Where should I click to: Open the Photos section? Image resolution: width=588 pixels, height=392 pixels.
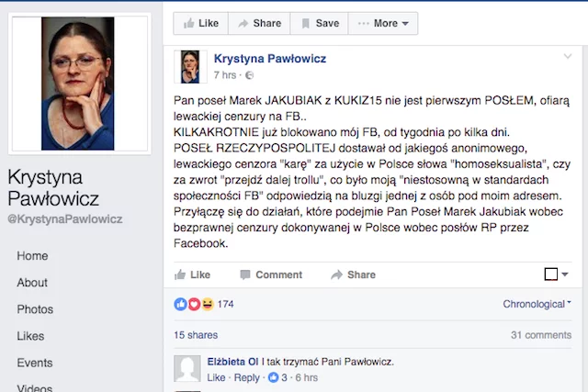[35, 309]
